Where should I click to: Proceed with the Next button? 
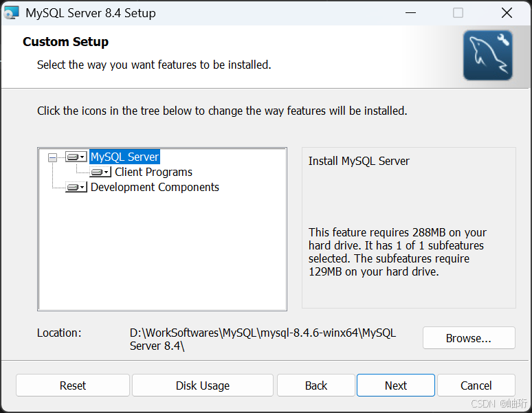coord(396,386)
